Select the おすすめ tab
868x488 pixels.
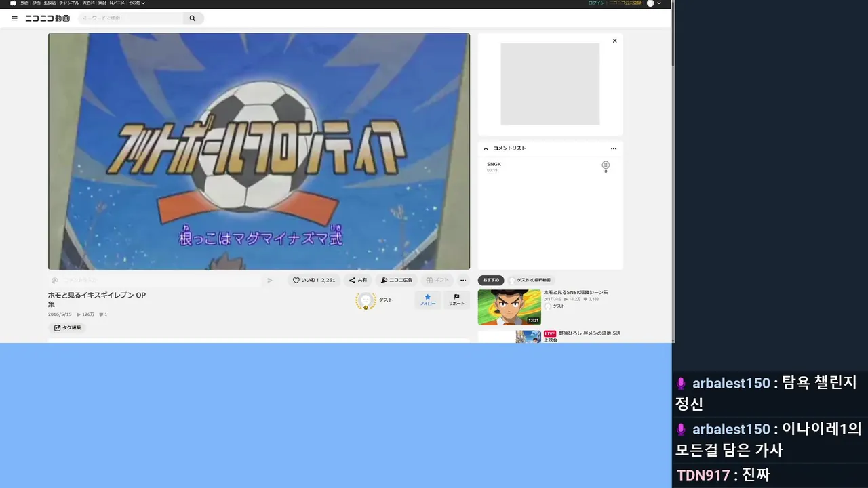(491, 280)
